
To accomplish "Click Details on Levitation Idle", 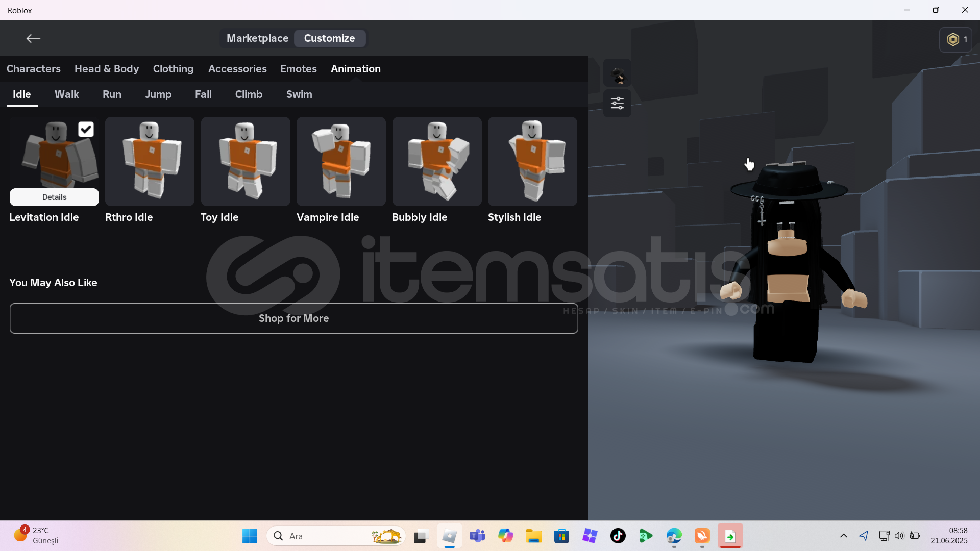I will coord(54,197).
